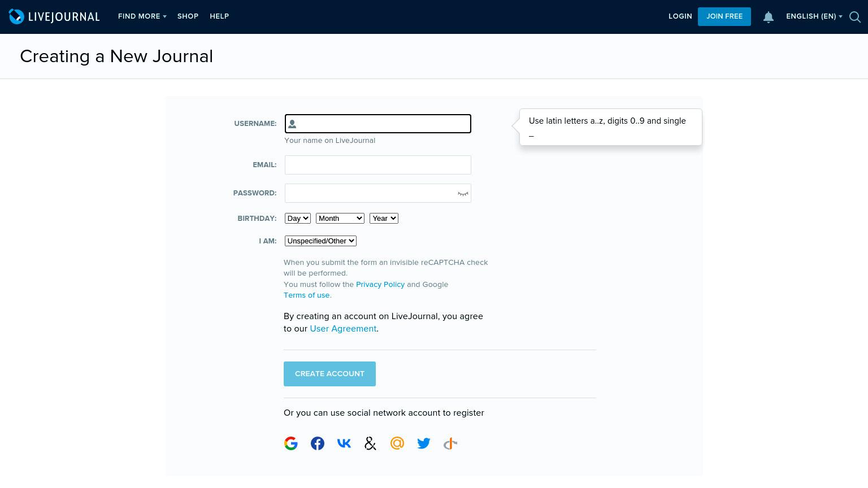Screen dimensions: 868x488
Task: Register with Google account icon
Action: tap(291, 443)
